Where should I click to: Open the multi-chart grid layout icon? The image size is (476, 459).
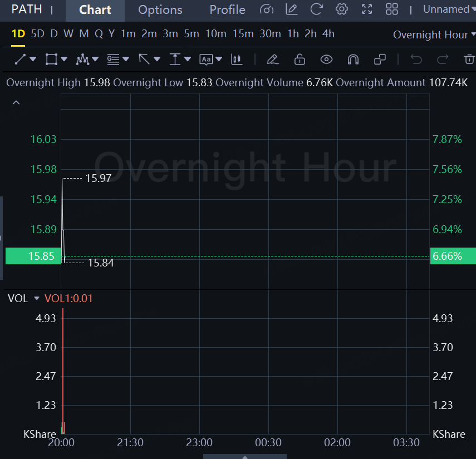point(392,9)
